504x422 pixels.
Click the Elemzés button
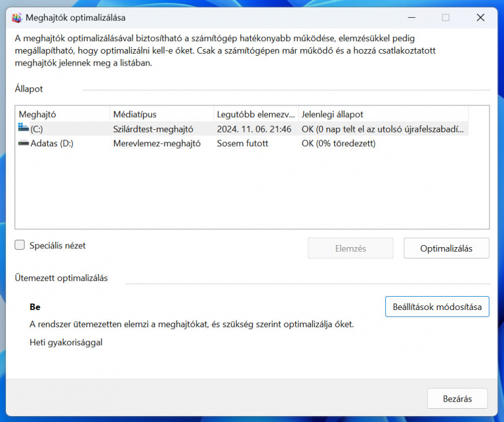(350, 248)
